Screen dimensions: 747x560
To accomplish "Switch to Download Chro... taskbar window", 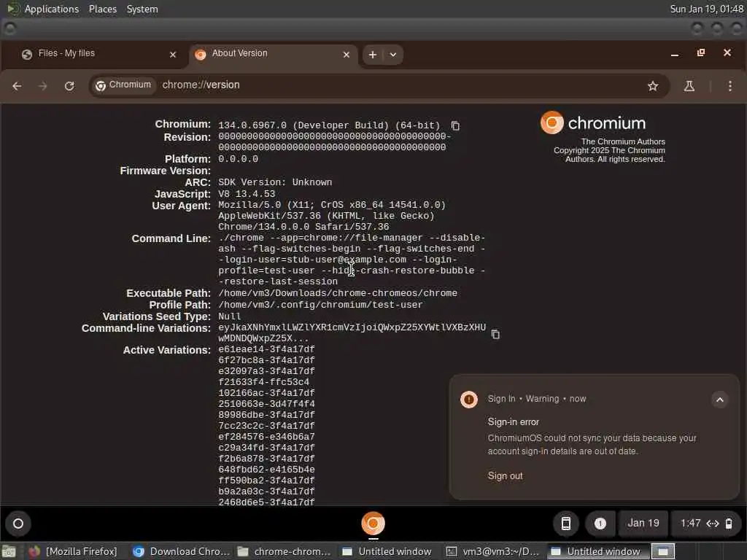I will [182, 551].
